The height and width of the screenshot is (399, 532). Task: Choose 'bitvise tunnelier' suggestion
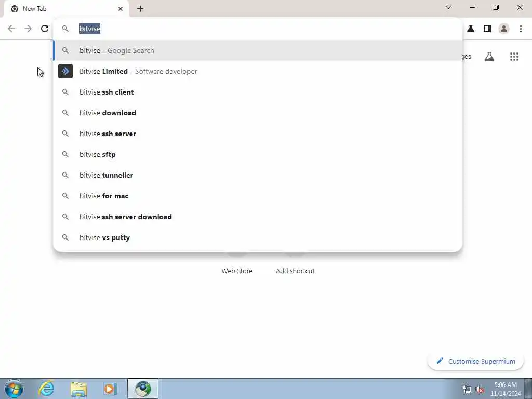258,175
